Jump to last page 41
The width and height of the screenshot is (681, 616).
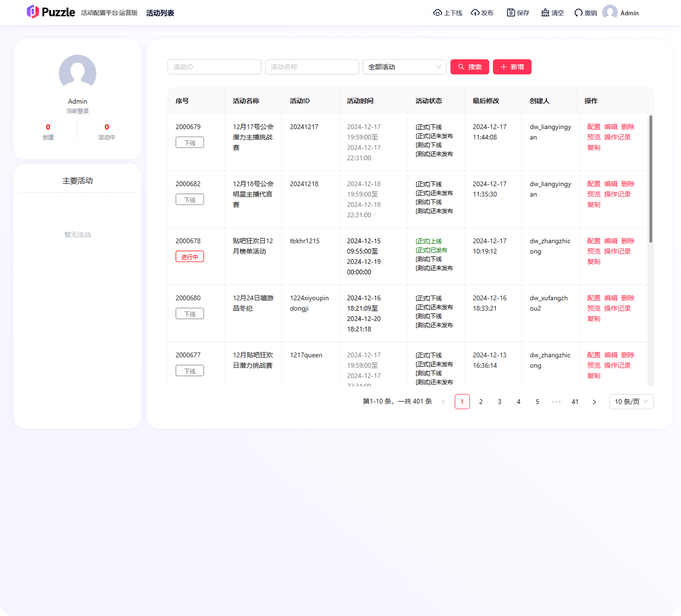(x=575, y=402)
